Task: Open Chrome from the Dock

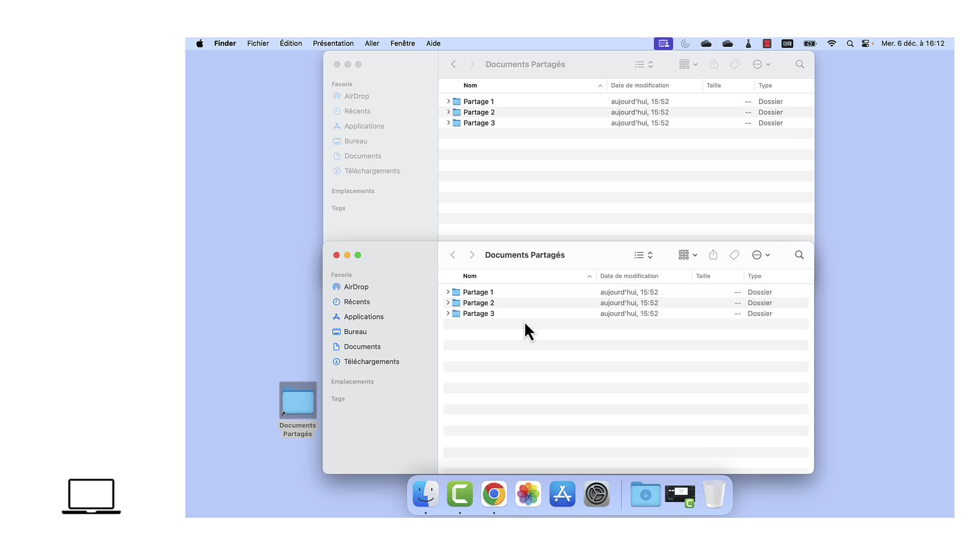Action: [x=494, y=494]
